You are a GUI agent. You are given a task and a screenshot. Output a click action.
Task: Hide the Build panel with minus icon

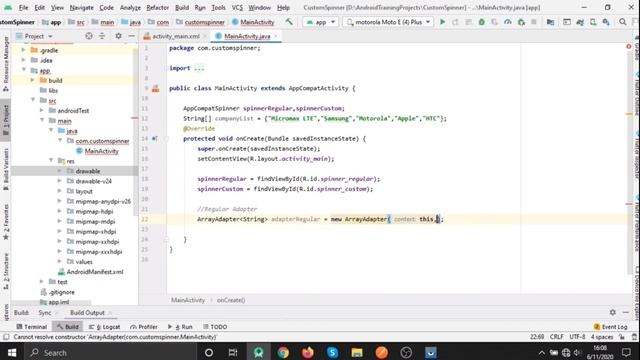(626, 312)
